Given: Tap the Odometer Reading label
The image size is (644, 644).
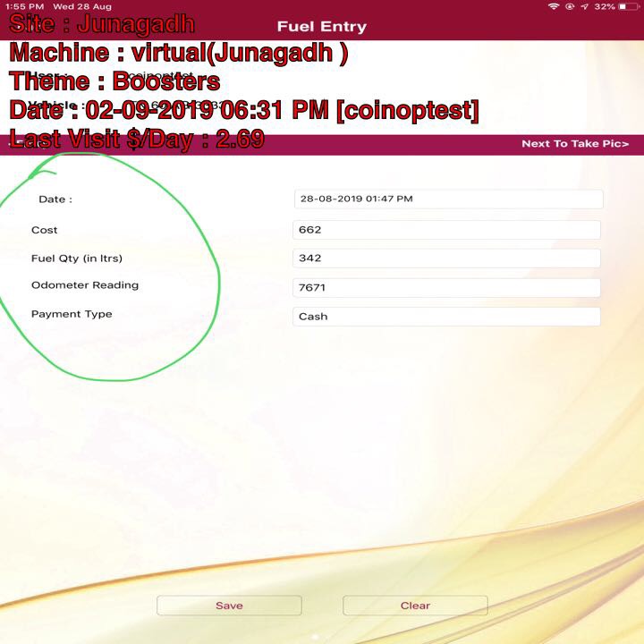Looking at the screenshot, I should click(x=85, y=285).
